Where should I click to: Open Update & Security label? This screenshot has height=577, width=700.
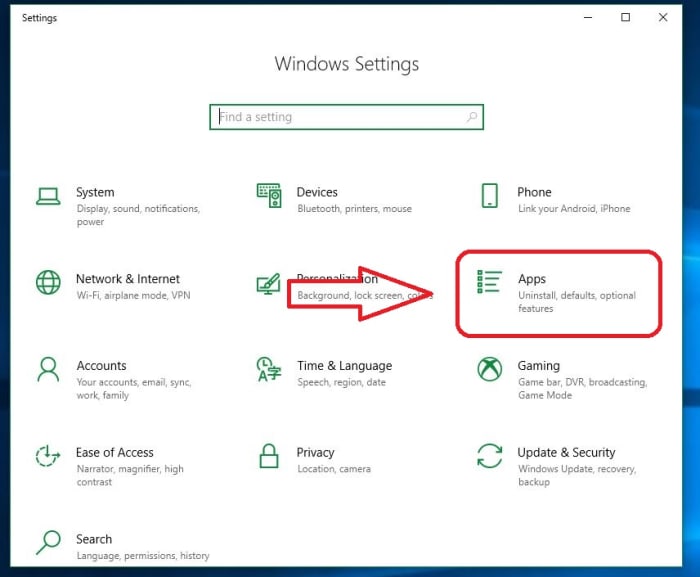pos(566,452)
